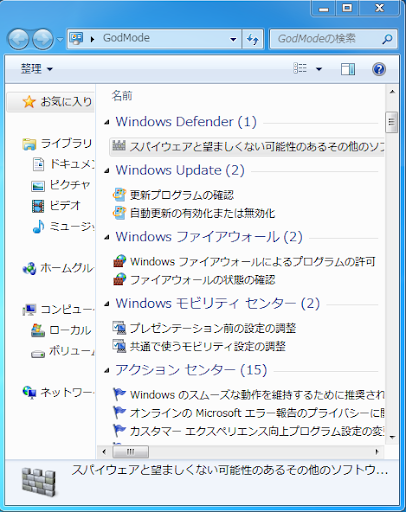Click the Defender wall icon of スパイウェア item

[x=119, y=146]
